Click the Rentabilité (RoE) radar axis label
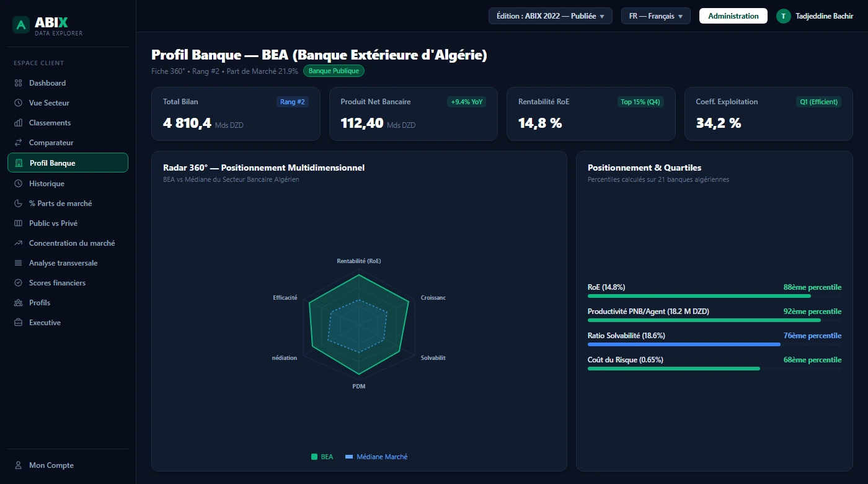Screen dimensions: 868x484 pos(359,261)
